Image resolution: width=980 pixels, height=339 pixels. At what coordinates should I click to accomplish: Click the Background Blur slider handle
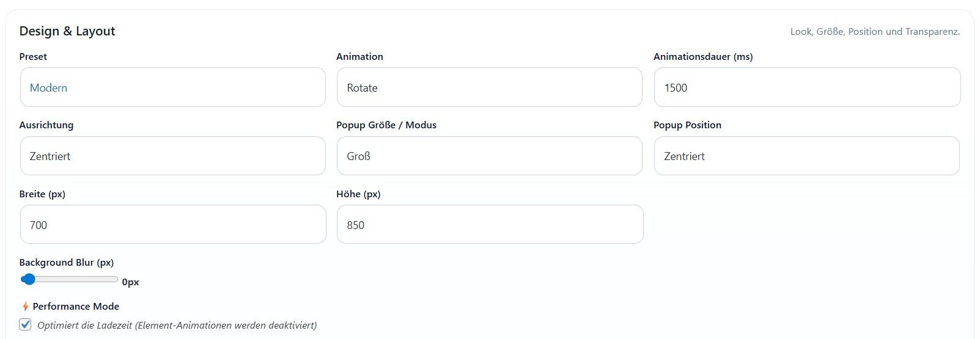pos(28,279)
